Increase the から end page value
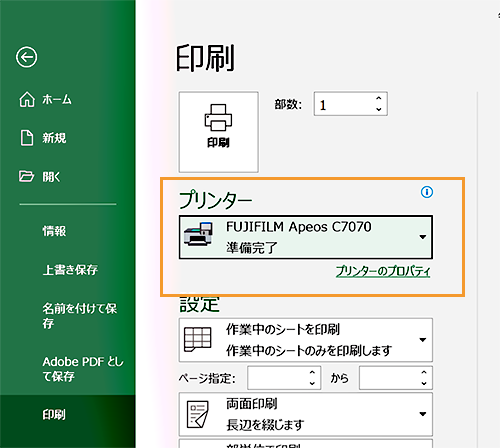The width and height of the screenshot is (500, 448). (x=424, y=372)
